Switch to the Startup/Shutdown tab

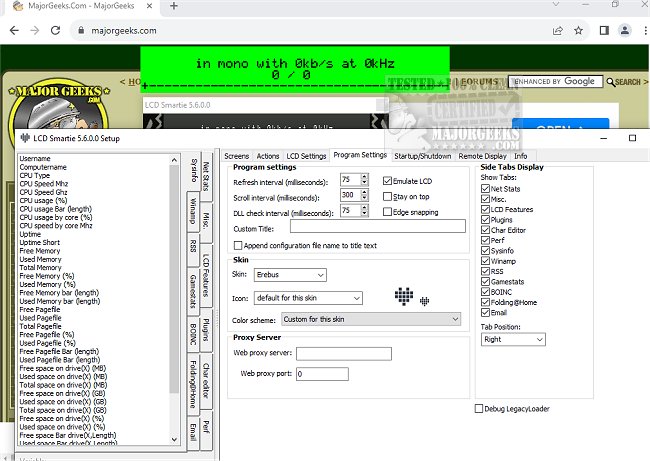pyautogui.click(x=422, y=156)
